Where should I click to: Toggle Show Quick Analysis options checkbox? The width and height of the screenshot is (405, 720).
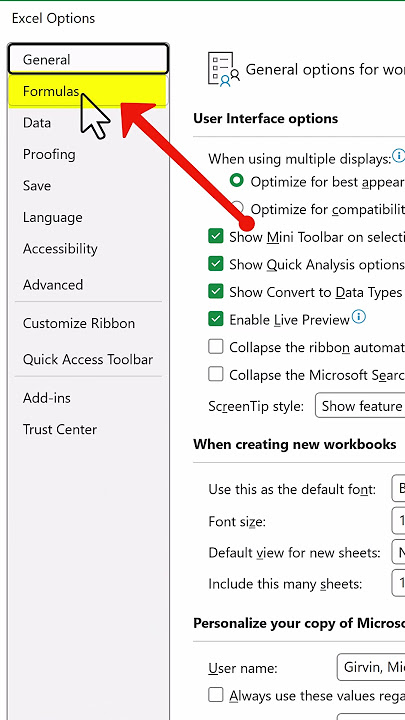click(215, 264)
